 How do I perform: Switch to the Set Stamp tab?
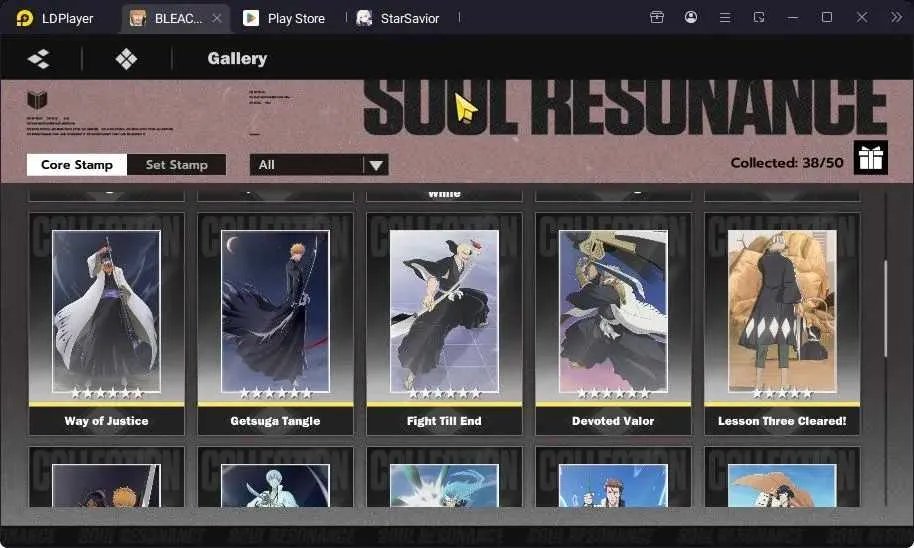(x=177, y=165)
